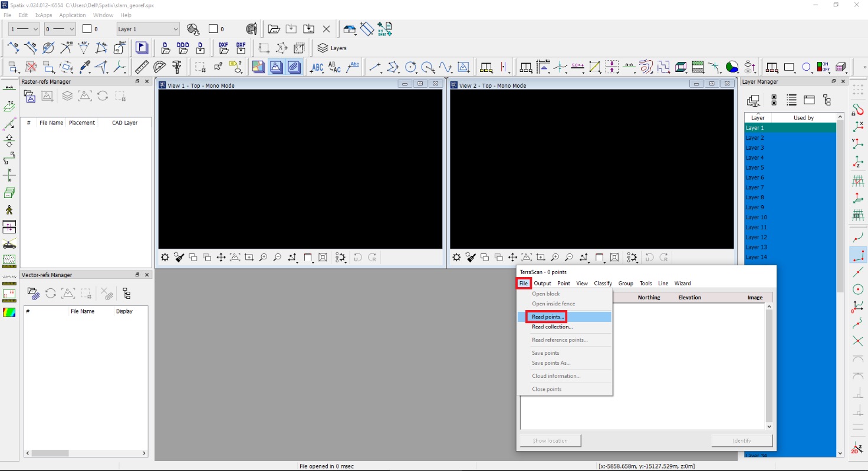Select the Ruler measurement tool
This screenshot has width=868, height=471.
(142, 67)
